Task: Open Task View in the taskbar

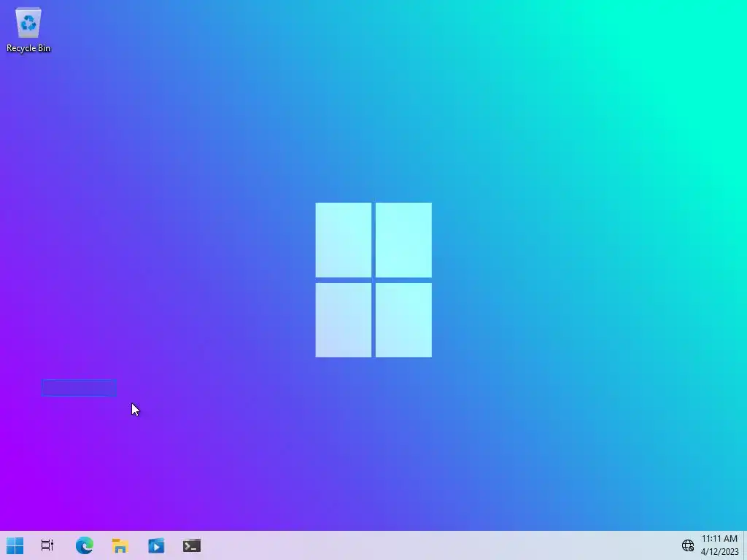Action: (x=47, y=545)
